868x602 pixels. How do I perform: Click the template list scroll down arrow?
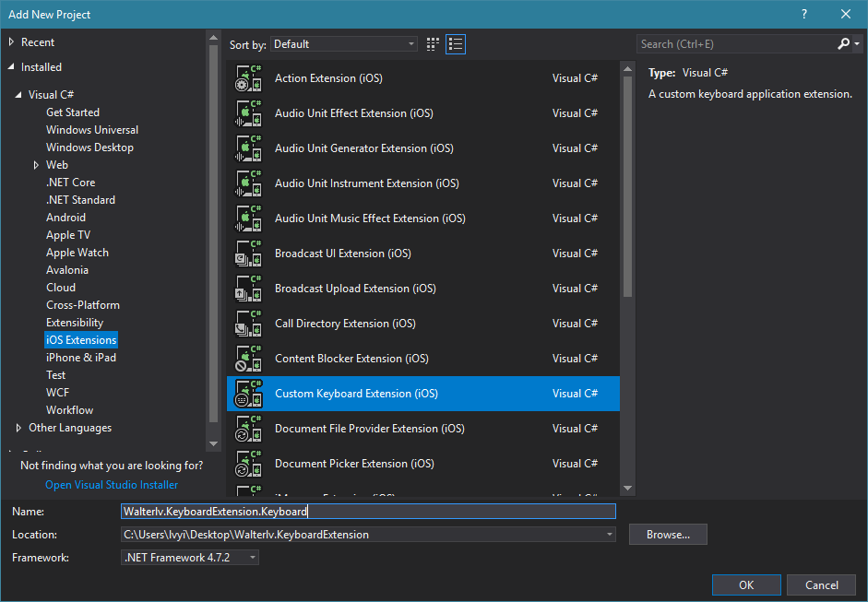coord(627,488)
